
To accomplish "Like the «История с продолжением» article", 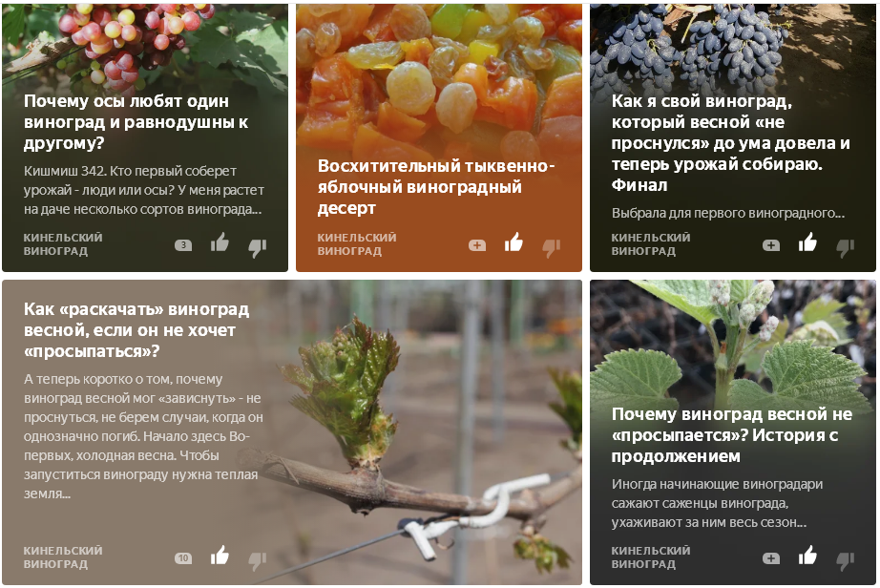I will pyautogui.click(x=807, y=556).
